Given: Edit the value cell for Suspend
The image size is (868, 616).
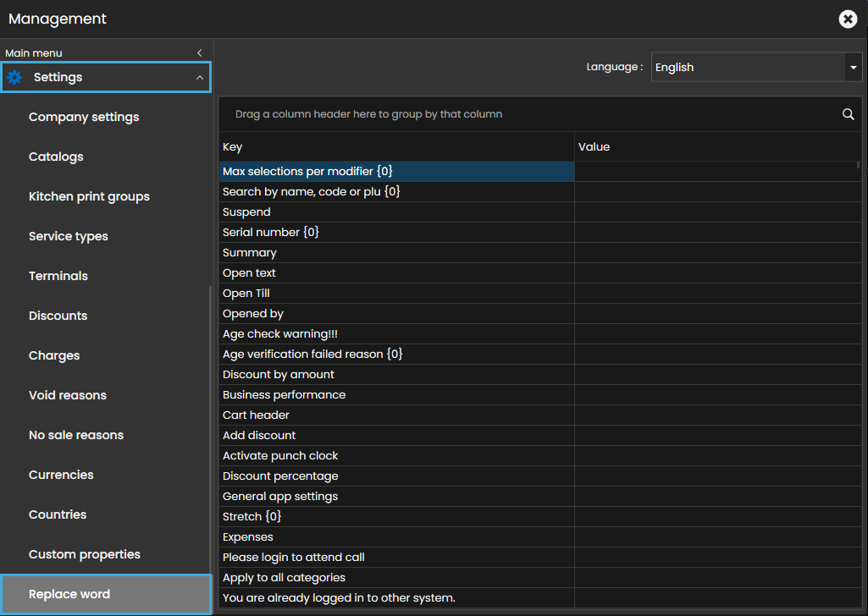Looking at the screenshot, I should 716,212.
